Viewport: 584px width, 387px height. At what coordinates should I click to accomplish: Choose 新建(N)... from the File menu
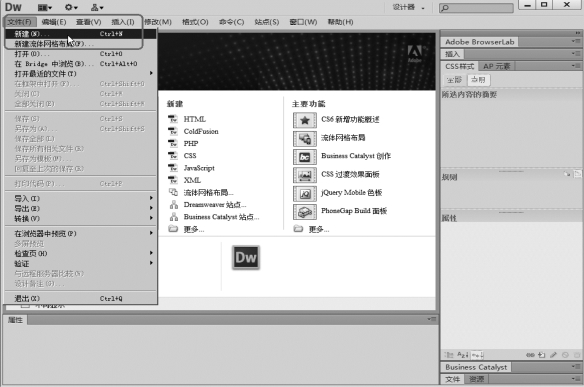click(80, 34)
